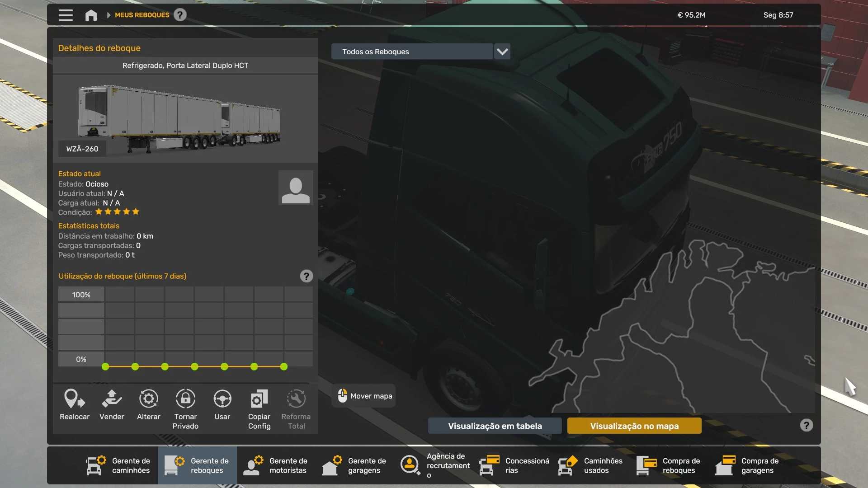
Task: Select Visualização no mapa view
Action: click(x=634, y=426)
